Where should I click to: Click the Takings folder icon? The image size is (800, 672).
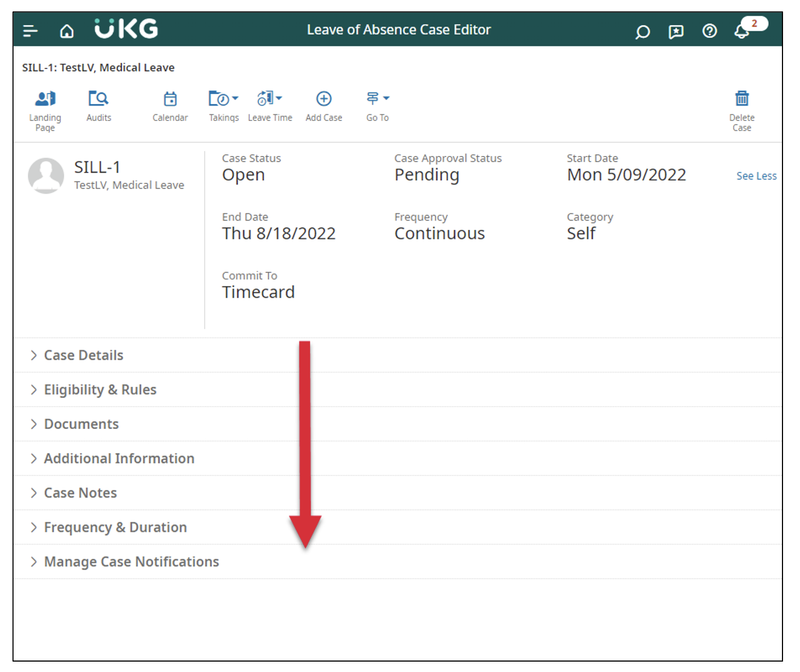(x=220, y=99)
